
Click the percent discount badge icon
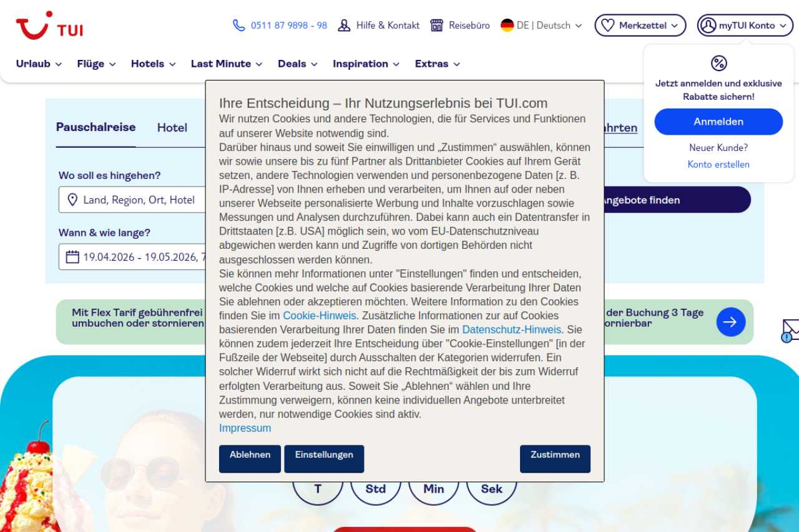[719, 63]
